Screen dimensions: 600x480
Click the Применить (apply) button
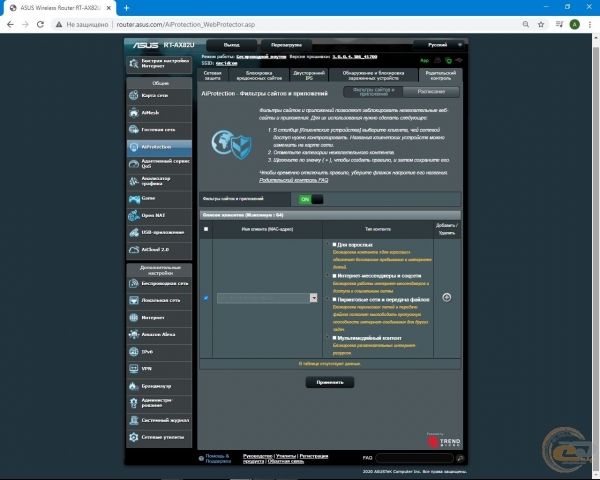coord(330,382)
